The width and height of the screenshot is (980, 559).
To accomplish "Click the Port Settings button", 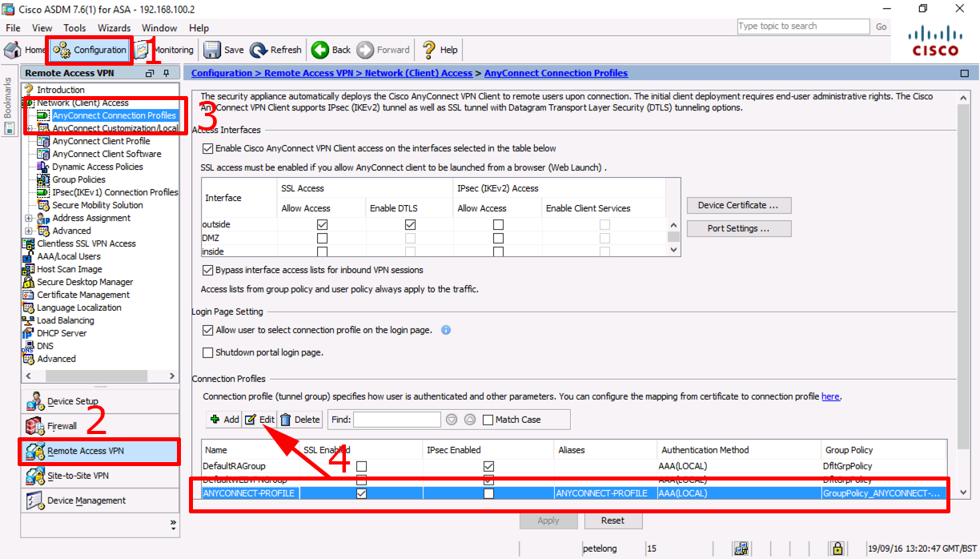I will pos(739,228).
